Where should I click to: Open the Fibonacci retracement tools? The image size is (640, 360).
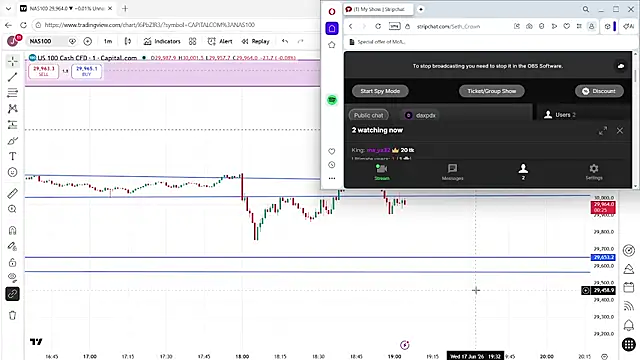[x=13, y=93]
